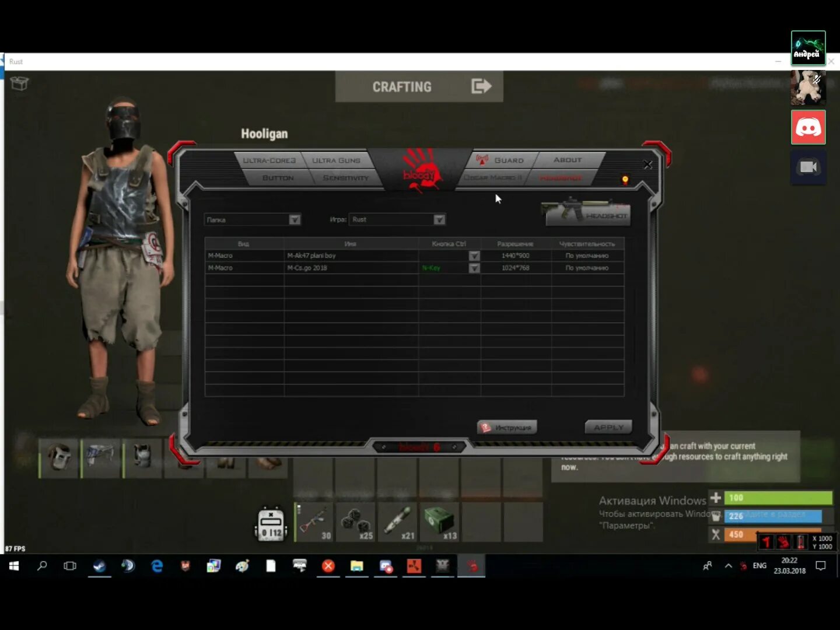The image size is (840, 630).
Task: Click the 1024*768 resolution cell
Action: (x=516, y=268)
